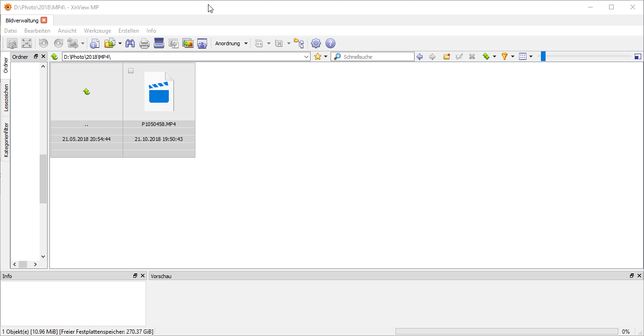Viewport: 644px width, 336px height.
Task: Click the thumbnail view mode grid icon
Action: coord(523,56)
